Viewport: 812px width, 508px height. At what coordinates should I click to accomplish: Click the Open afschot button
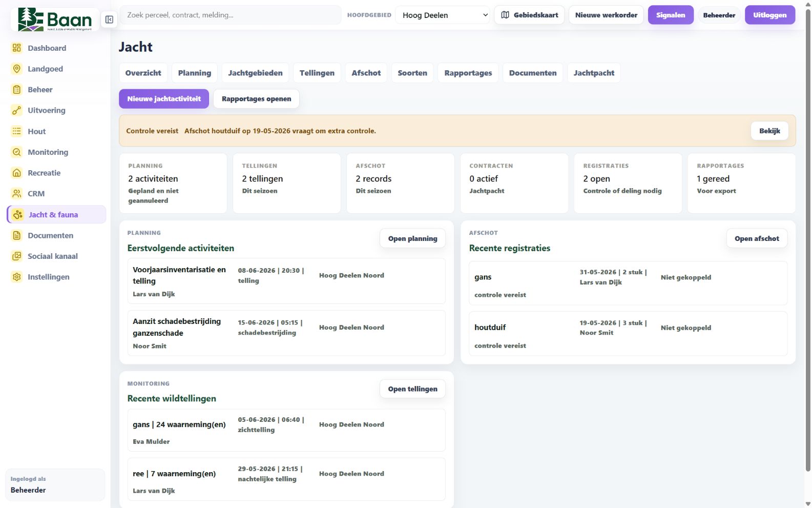[757, 238]
